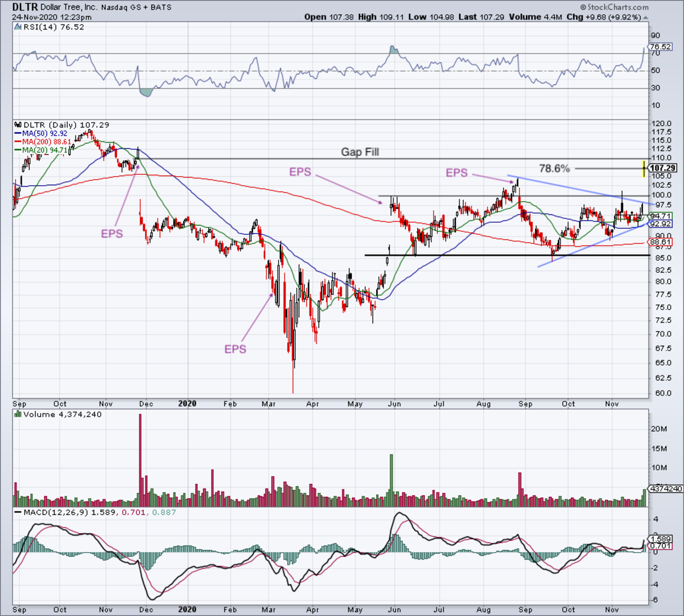Screen dimensions: 684x616
Task: Click the 20M volume axis label
Action: 660,429
